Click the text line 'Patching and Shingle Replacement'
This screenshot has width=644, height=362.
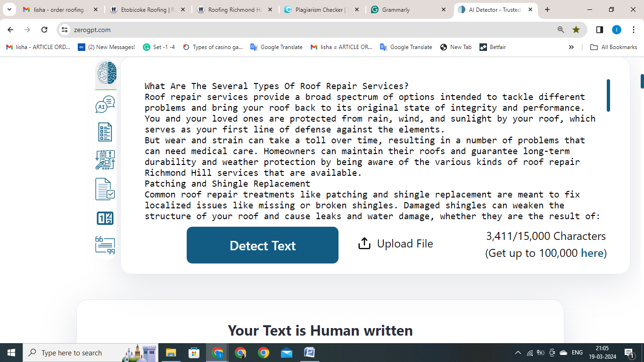coord(227,184)
